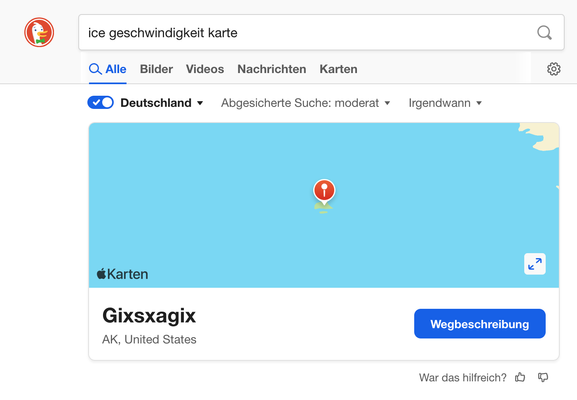Viewport: 577px width, 400px height.
Task: Open the Gixsxagix place title
Action: tap(149, 316)
